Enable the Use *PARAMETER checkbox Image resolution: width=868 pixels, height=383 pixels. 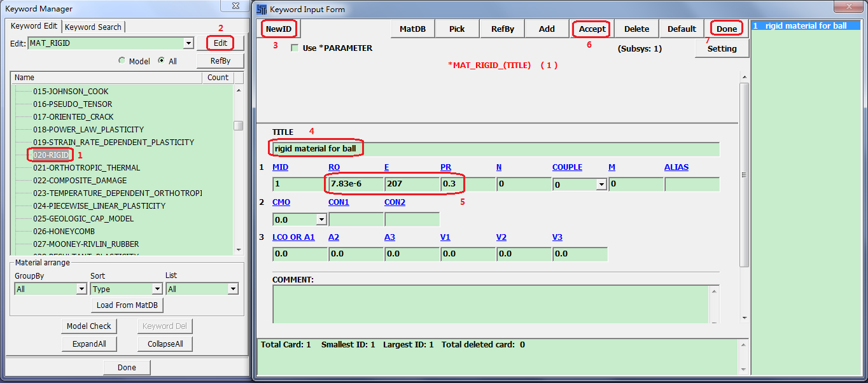coord(295,48)
